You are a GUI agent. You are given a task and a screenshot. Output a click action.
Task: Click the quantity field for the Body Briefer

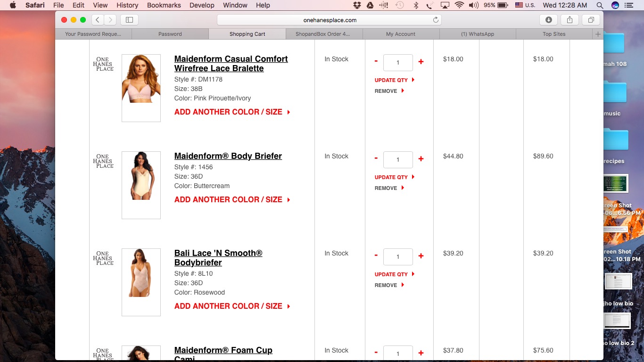(398, 160)
